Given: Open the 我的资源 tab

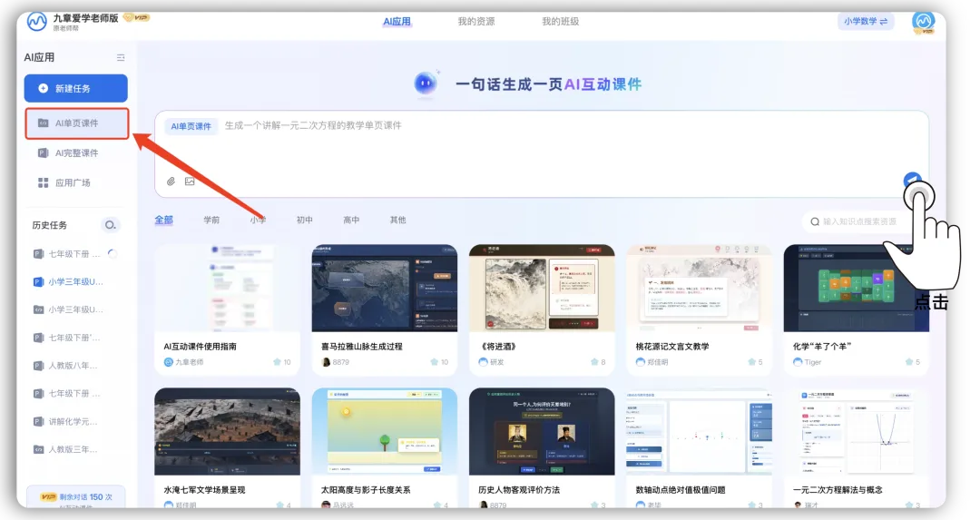Looking at the screenshot, I should click(476, 21).
